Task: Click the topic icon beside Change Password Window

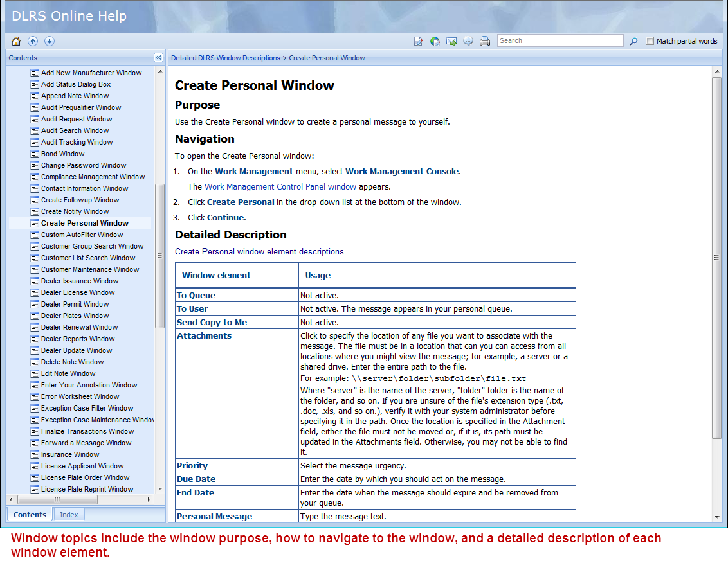Action: (x=34, y=166)
